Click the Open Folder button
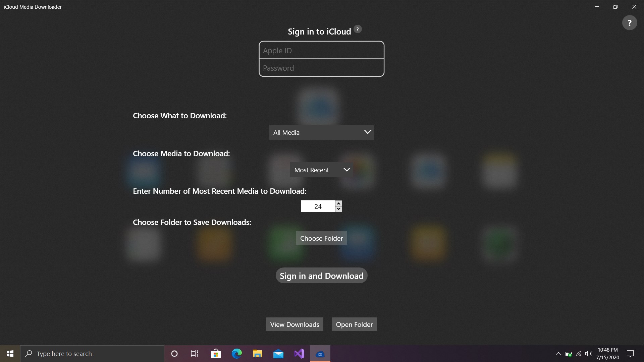This screenshot has height=362, width=644. coord(354,324)
